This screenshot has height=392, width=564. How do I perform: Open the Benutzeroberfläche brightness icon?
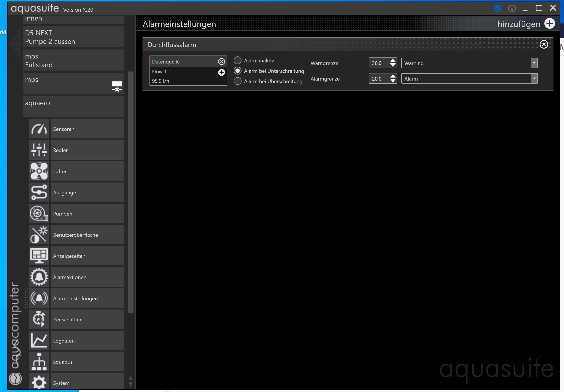[x=39, y=235]
